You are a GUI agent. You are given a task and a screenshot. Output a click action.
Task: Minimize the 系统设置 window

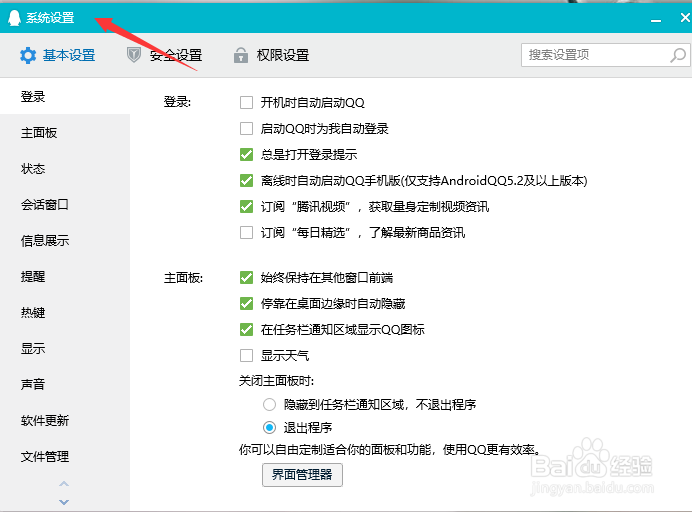(x=656, y=20)
